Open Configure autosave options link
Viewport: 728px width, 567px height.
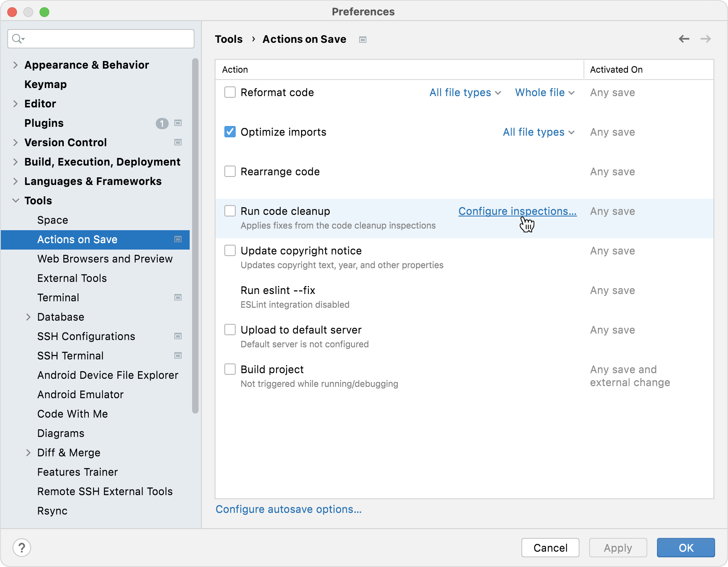(289, 509)
